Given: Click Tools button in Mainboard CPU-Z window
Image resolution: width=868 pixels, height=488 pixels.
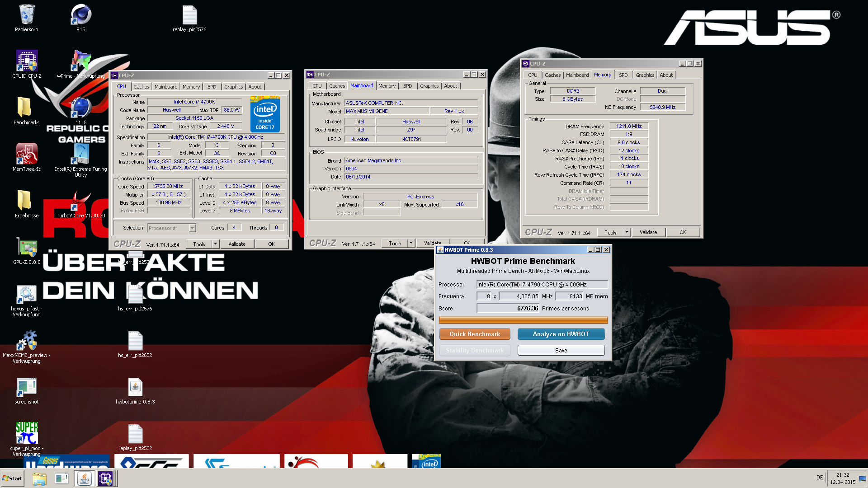Looking at the screenshot, I should click(395, 243).
